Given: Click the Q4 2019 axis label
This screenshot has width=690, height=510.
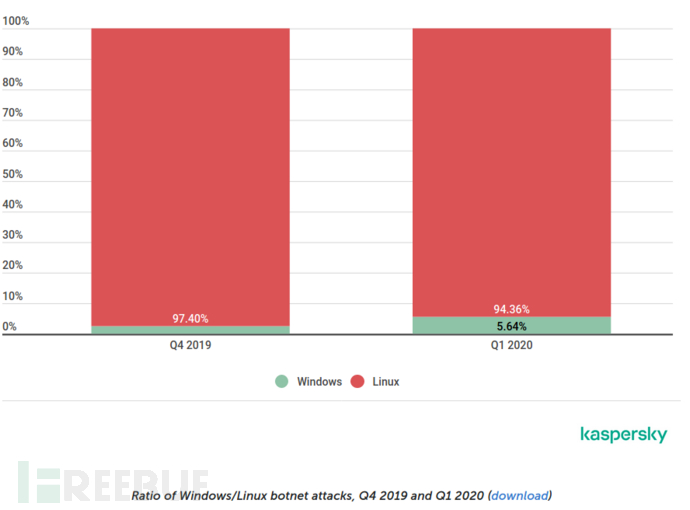Looking at the screenshot, I should pos(190,346).
